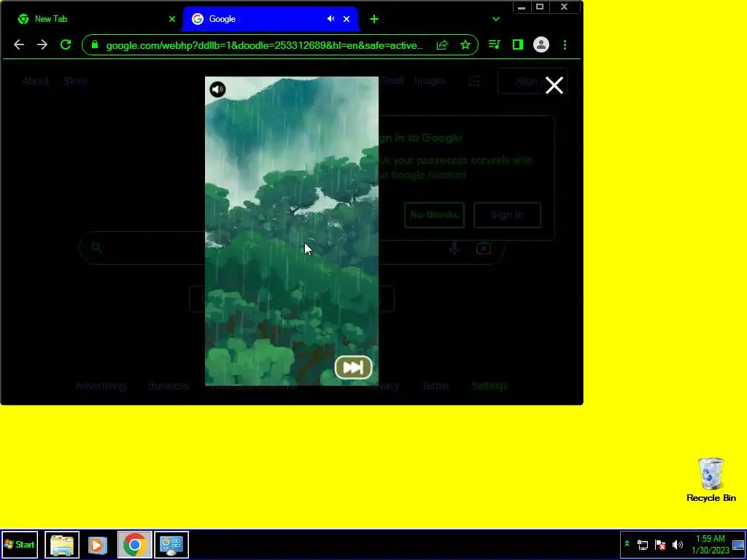Open clock showing 1:59 AM
Viewport: 747px width, 560px height.
[x=711, y=544]
